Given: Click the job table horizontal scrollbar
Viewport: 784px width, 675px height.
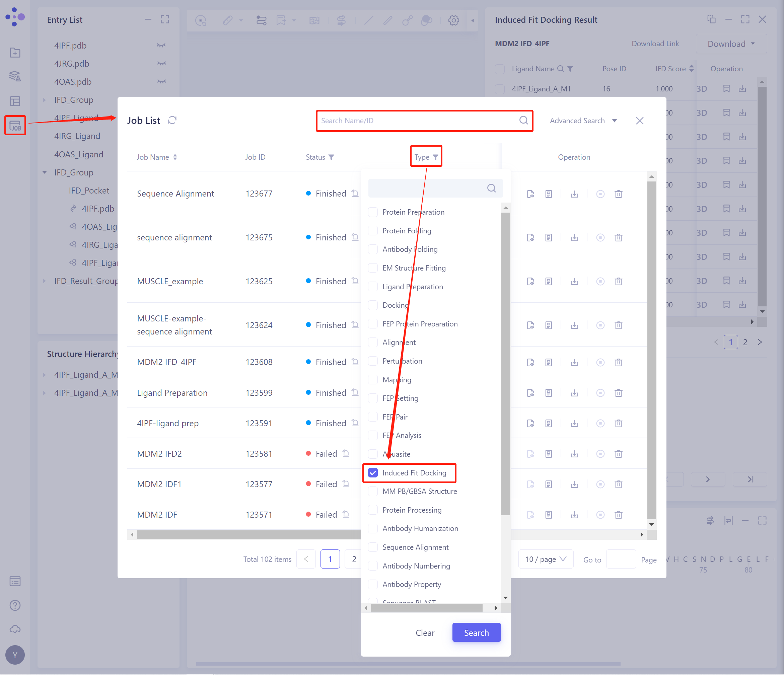Looking at the screenshot, I should point(246,535).
